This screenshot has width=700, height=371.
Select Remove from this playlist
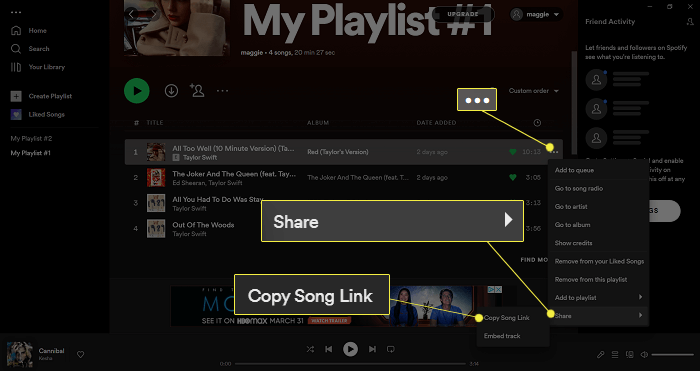click(598, 279)
